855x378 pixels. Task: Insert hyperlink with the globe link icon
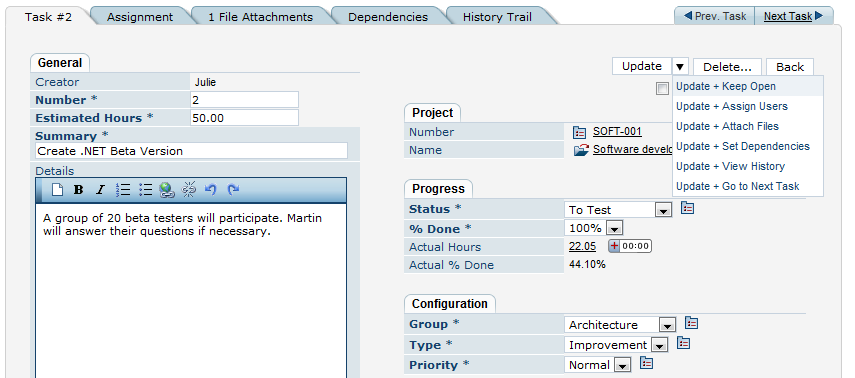[x=167, y=189]
